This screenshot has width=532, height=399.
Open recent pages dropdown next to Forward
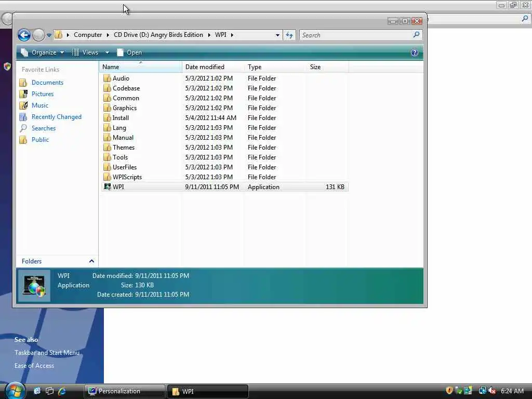click(x=49, y=35)
